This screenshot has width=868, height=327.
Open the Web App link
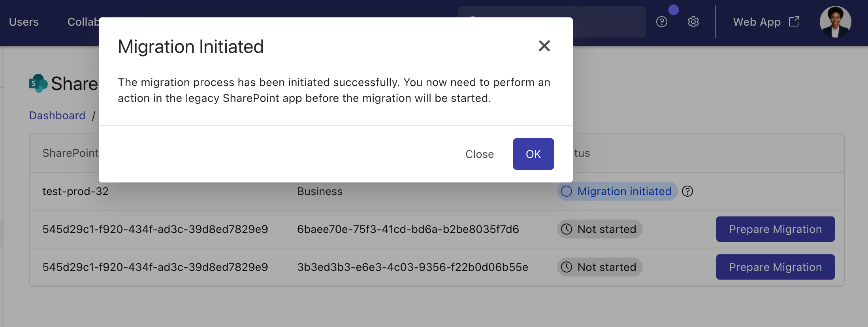tap(757, 22)
